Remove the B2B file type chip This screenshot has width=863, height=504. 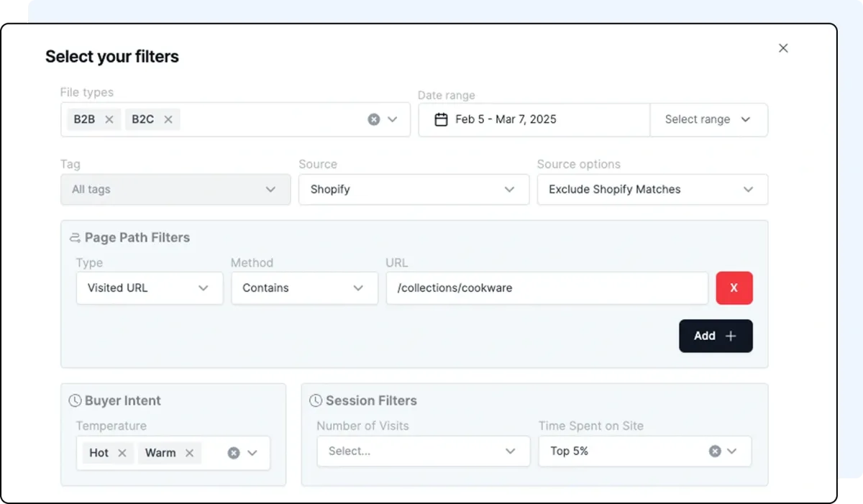pyautogui.click(x=109, y=119)
